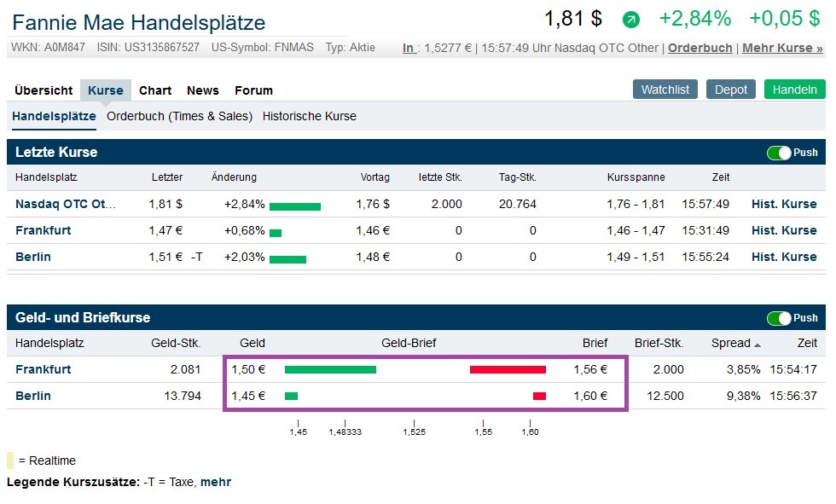The image size is (836, 504).
Task: Select Frankfurt's green Geld bar
Action: pyautogui.click(x=331, y=369)
